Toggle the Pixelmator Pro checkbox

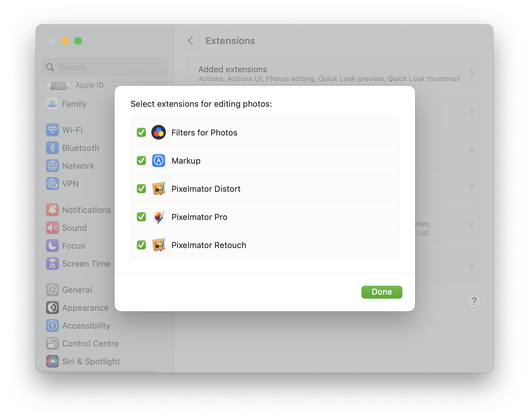click(141, 217)
